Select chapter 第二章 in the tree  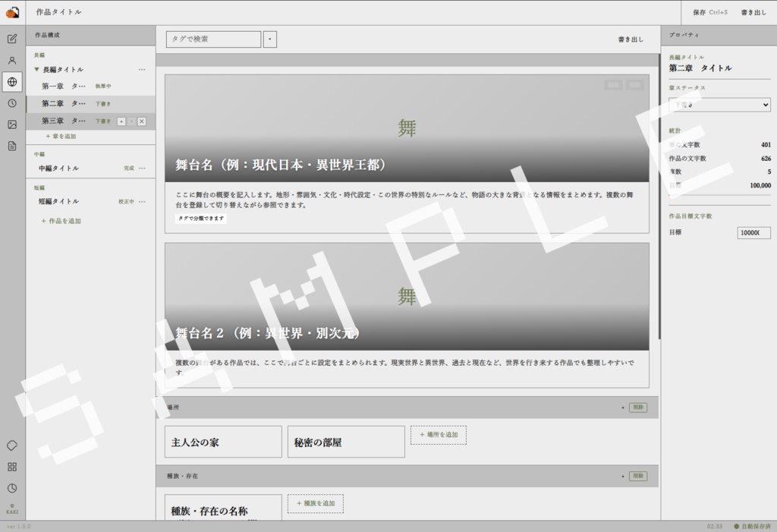[91, 104]
